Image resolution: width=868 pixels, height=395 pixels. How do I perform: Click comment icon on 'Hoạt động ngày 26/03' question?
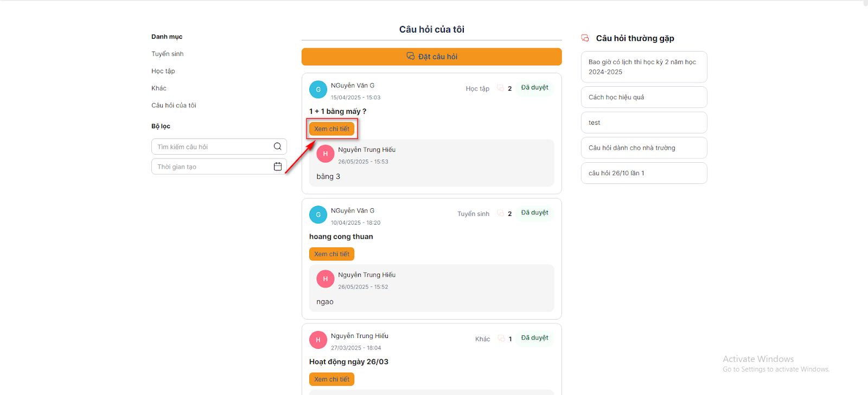pos(501,339)
